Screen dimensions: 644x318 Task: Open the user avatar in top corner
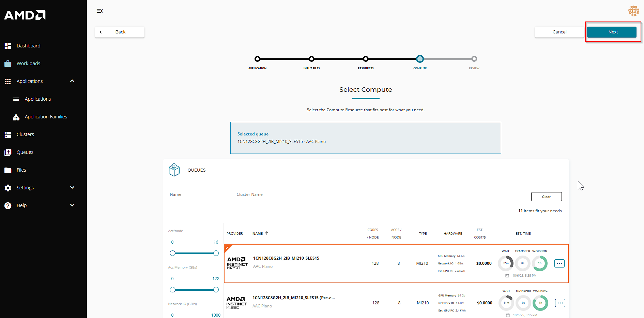633,11
